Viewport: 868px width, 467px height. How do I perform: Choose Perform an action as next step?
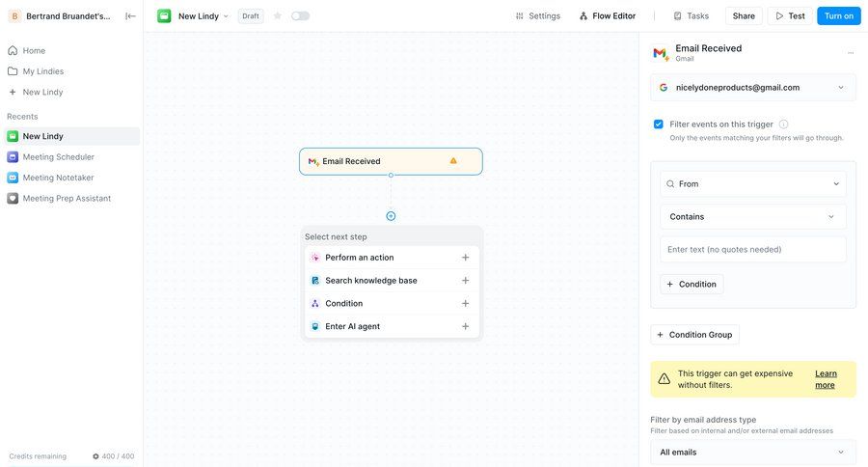(x=392, y=258)
